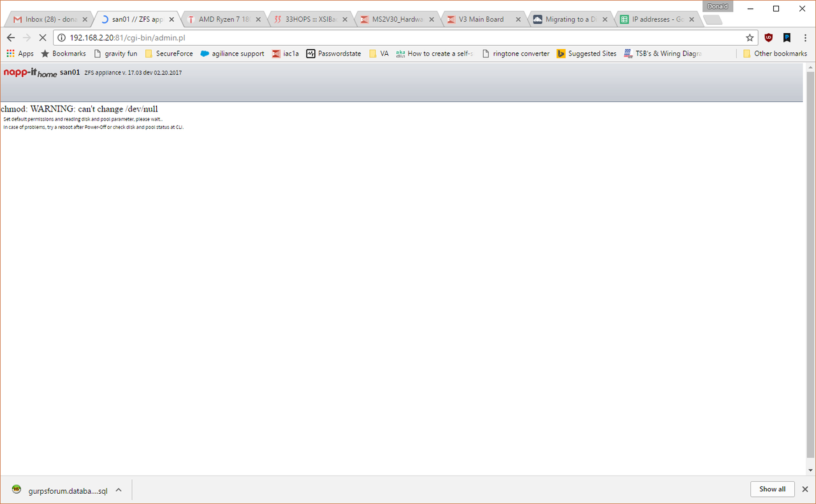
Task: Click the address bar URL field
Action: click(382, 38)
